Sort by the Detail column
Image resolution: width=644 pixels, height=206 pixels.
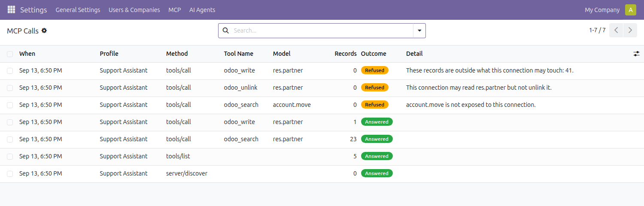pos(414,54)
